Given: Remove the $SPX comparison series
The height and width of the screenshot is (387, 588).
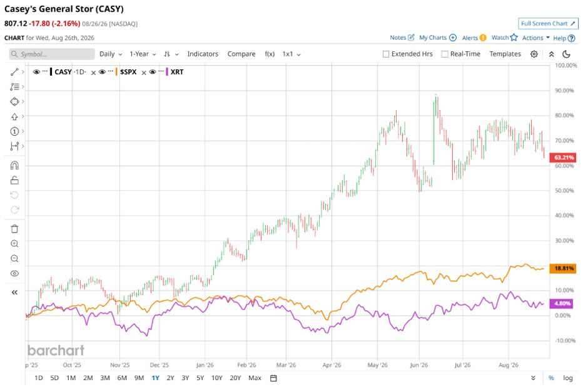Looking at the screenshot, I should (x=144, y=73).
